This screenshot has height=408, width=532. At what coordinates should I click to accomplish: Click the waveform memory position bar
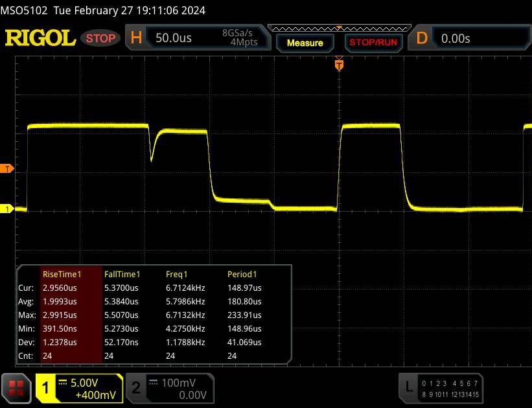point(340,28)
